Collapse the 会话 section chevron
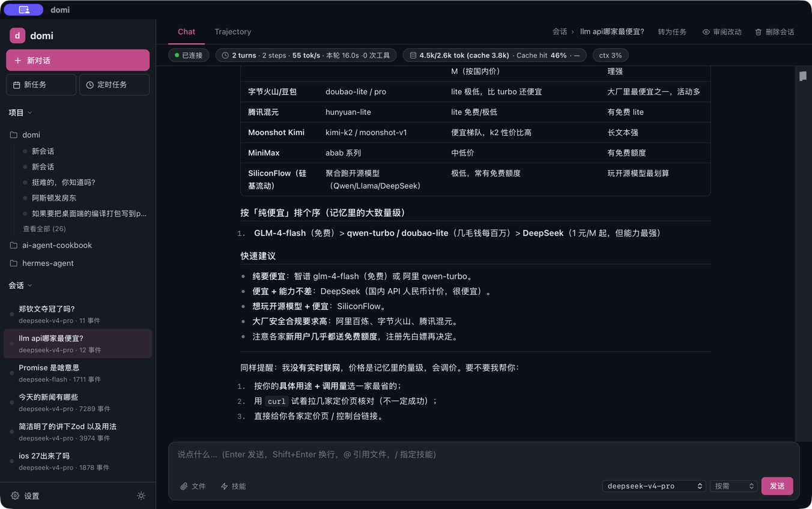The image size is (812, 509). (30, 286)
